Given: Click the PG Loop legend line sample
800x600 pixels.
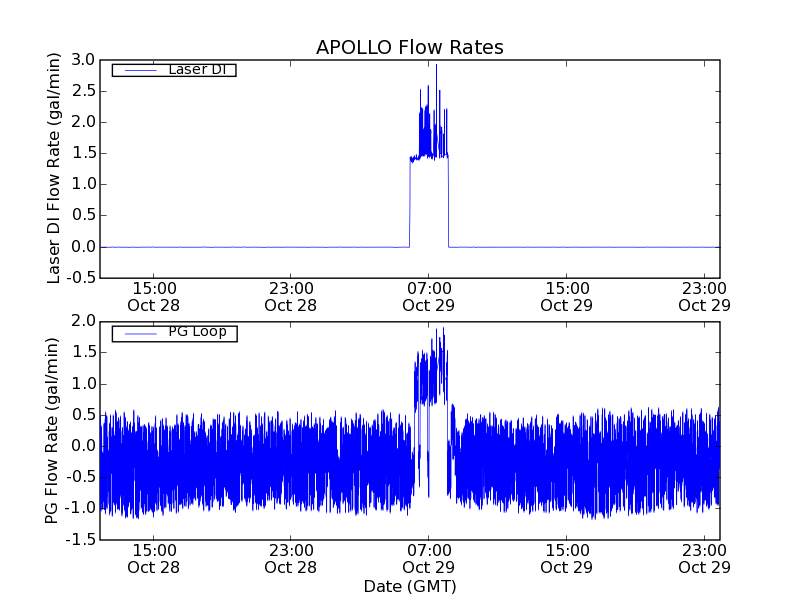Looking at the screenshot, I should click(x=140, y=334).
